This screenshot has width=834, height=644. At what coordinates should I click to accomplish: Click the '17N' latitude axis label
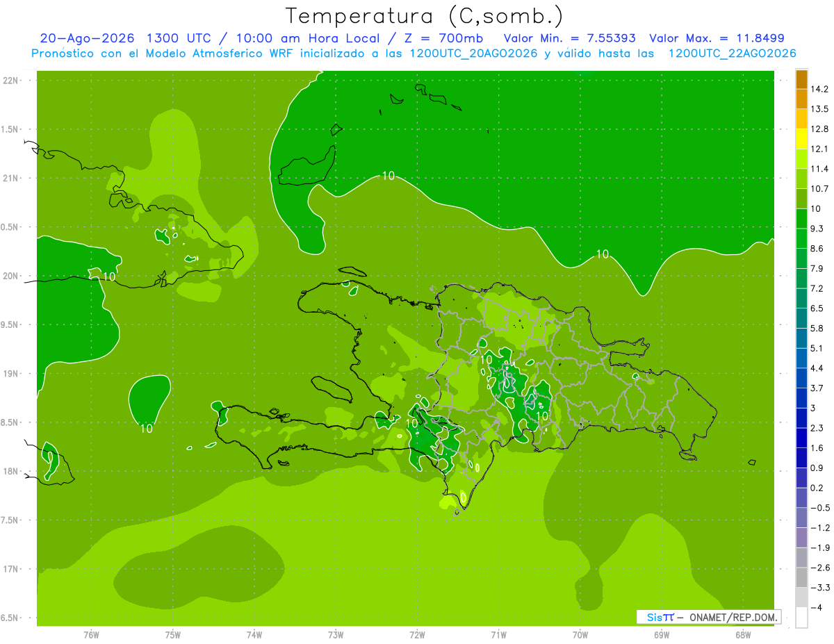(x=10, y=569)
